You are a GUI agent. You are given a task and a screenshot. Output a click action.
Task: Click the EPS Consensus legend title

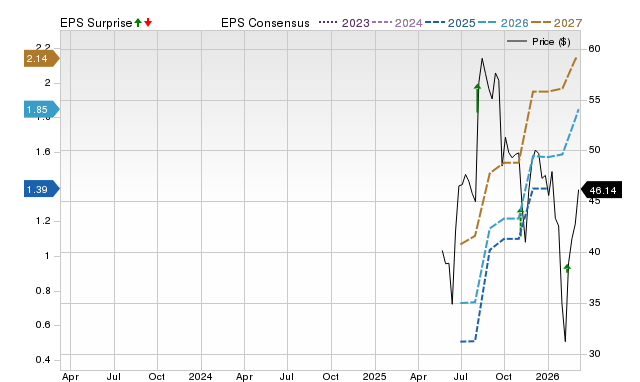pyautogui.click(x=265, y=23)
